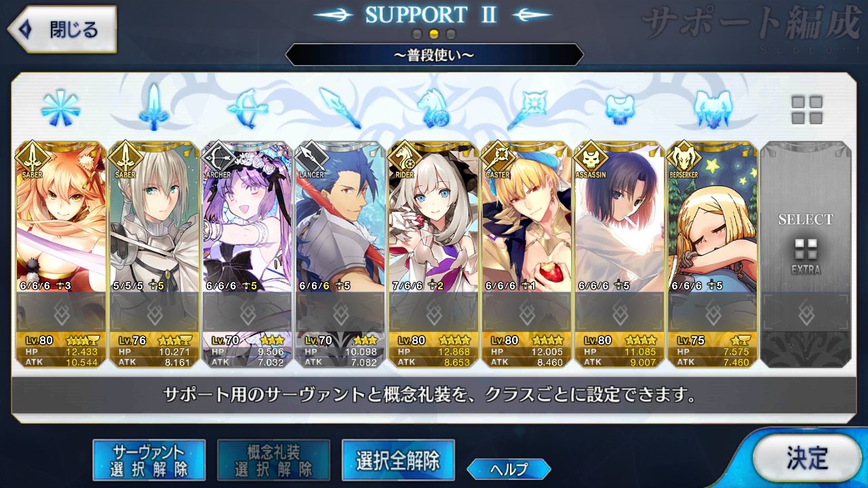Viewport: 868px width, 488px height.
Task: Open the empty SELECT EXTRA servant slot
Action: (806, 254)
